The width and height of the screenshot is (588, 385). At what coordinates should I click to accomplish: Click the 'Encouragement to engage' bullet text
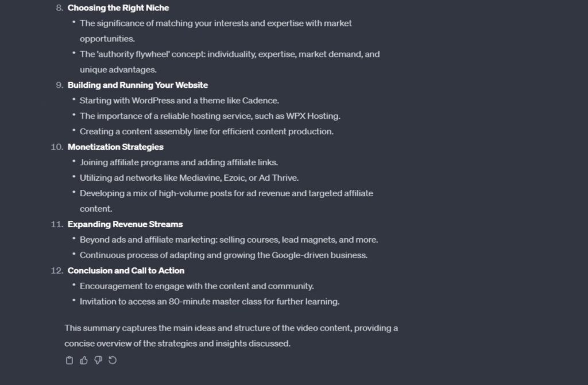click(196, 286)
